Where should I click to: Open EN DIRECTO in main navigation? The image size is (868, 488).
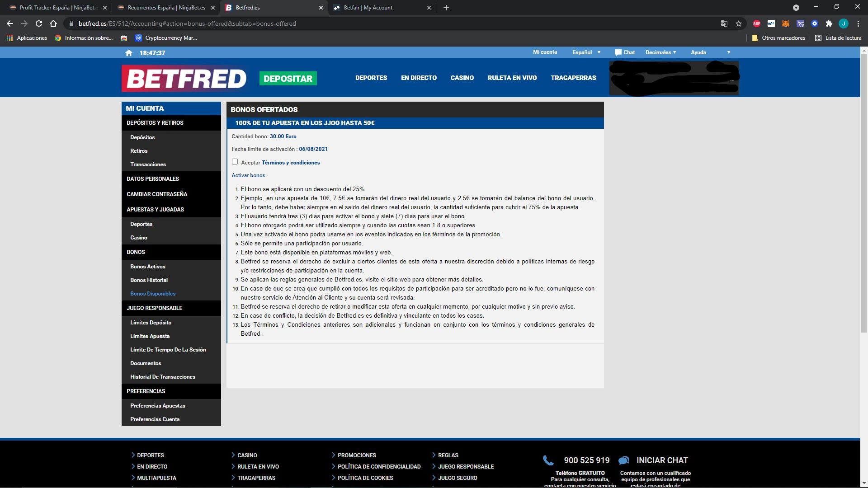[x=419, y=78]
